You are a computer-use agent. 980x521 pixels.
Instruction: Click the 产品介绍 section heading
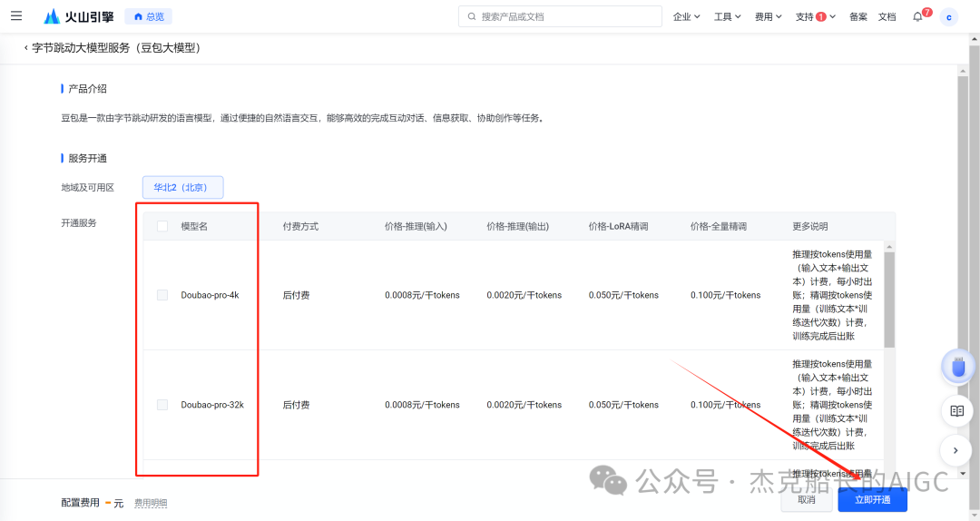pos(87,89)
